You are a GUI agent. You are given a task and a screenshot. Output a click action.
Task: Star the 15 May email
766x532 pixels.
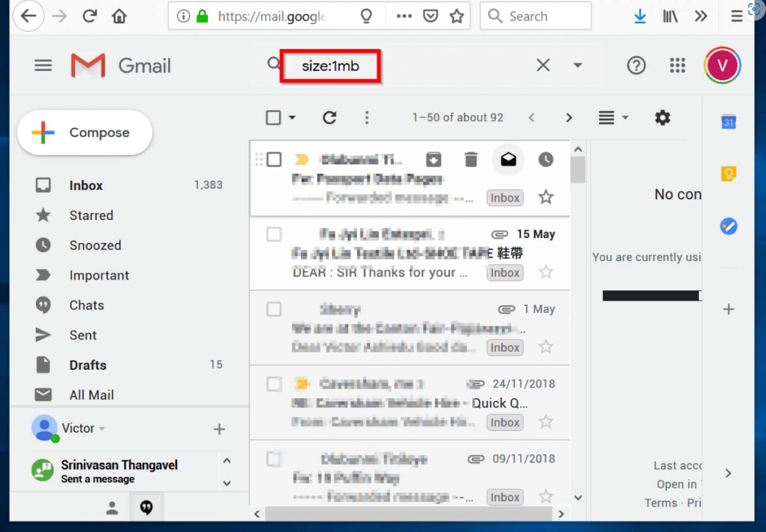point(546,272)
